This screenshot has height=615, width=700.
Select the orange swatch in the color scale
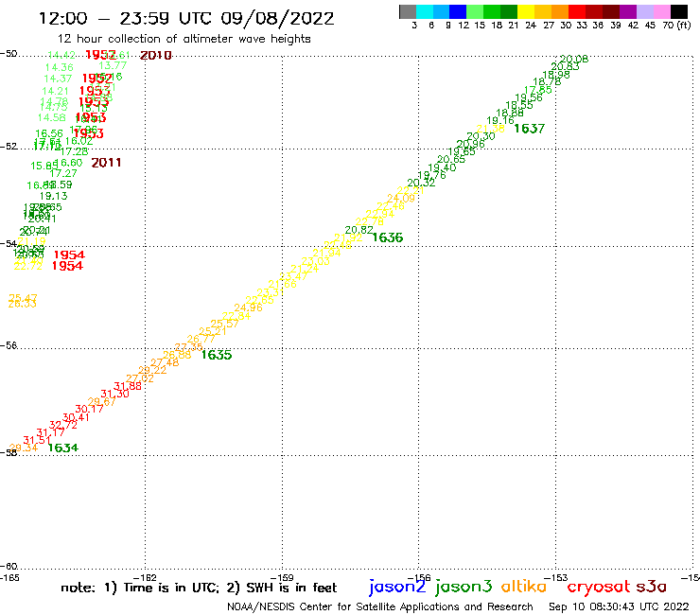[x=560, y=11]
